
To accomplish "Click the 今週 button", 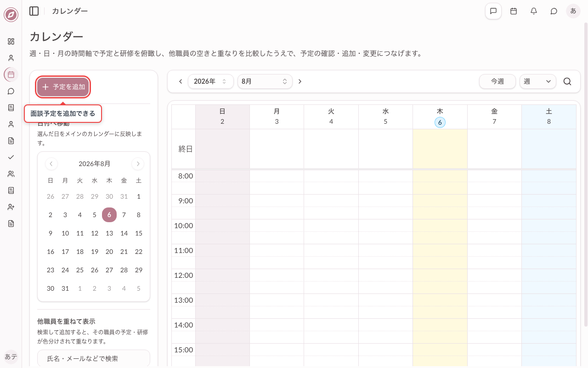I will [x=498, y=81].
